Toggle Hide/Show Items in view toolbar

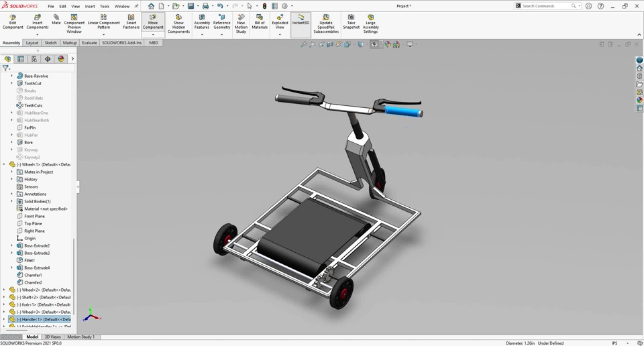point(374,44)
